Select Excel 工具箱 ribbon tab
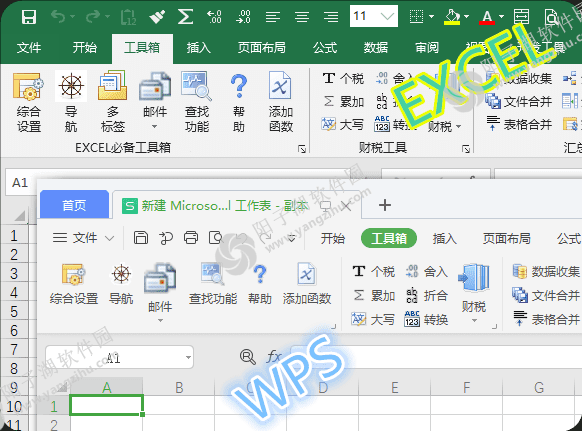This screenshot has width=582, height=431. point(142,48)
